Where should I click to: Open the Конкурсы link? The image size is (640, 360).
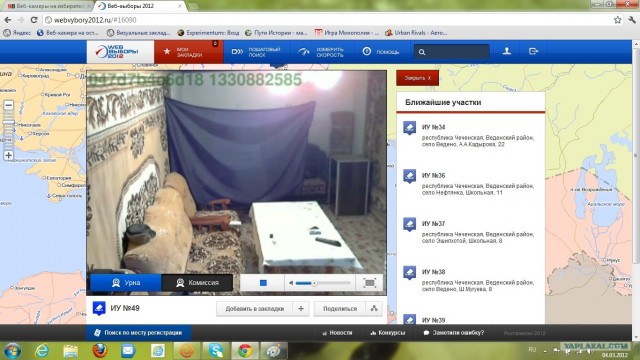point(387,333)
